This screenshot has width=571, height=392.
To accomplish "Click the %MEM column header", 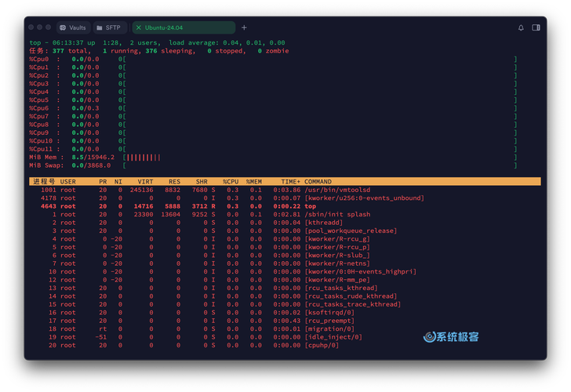I will click(253, 181).
